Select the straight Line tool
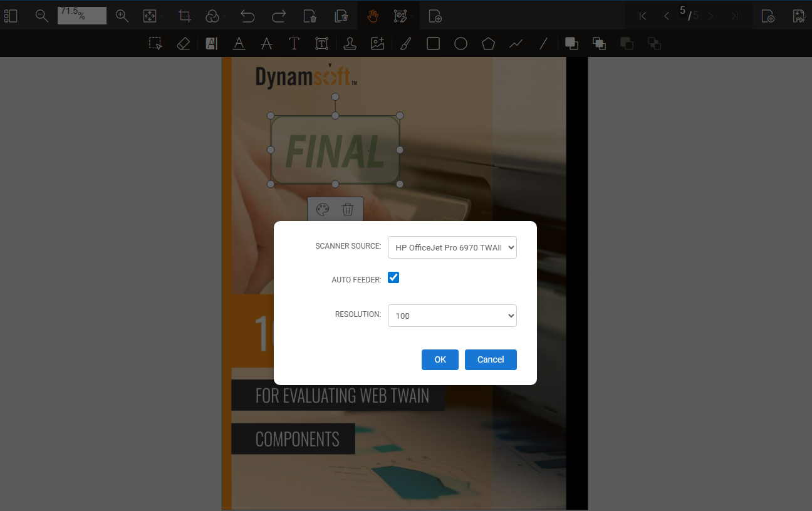Viewport: 812px width, 511px height. pos(543,43)
